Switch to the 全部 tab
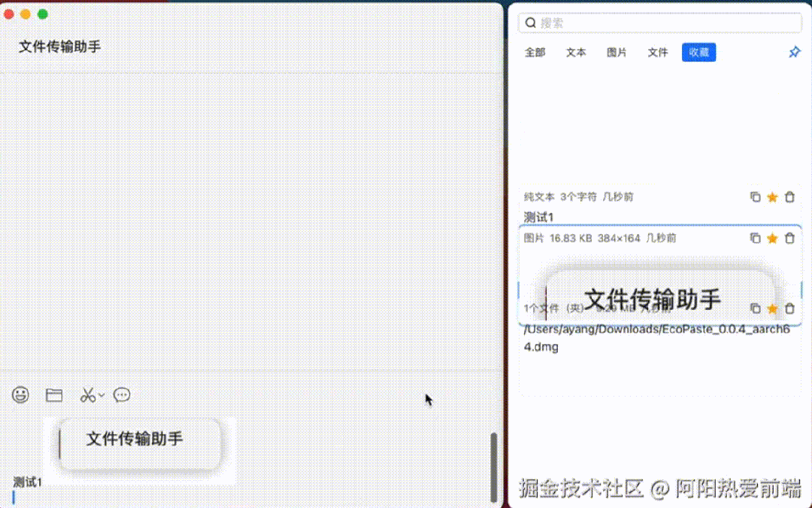This screenshot has width=812, height=508. point(535,53)
